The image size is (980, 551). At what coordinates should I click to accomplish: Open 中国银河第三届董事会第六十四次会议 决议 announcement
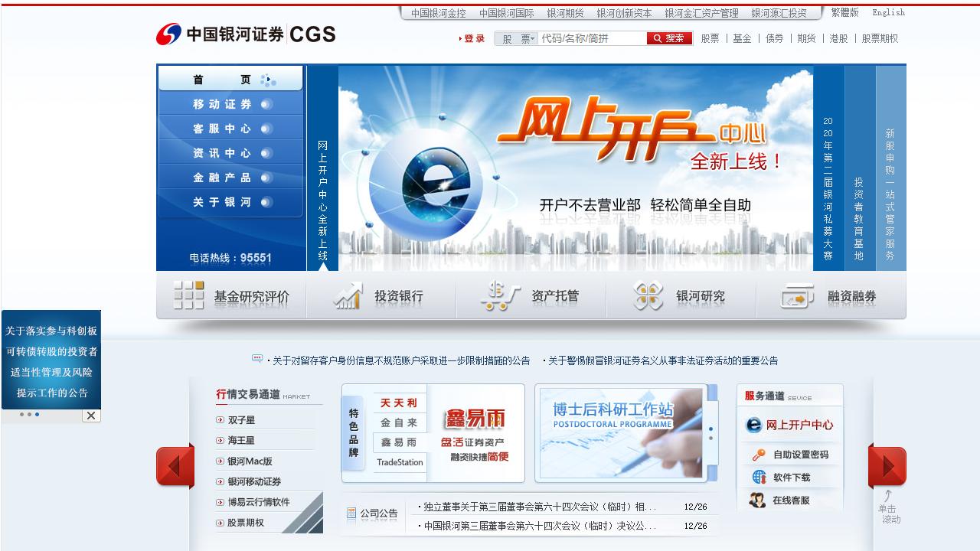click(x=540, y=526)
